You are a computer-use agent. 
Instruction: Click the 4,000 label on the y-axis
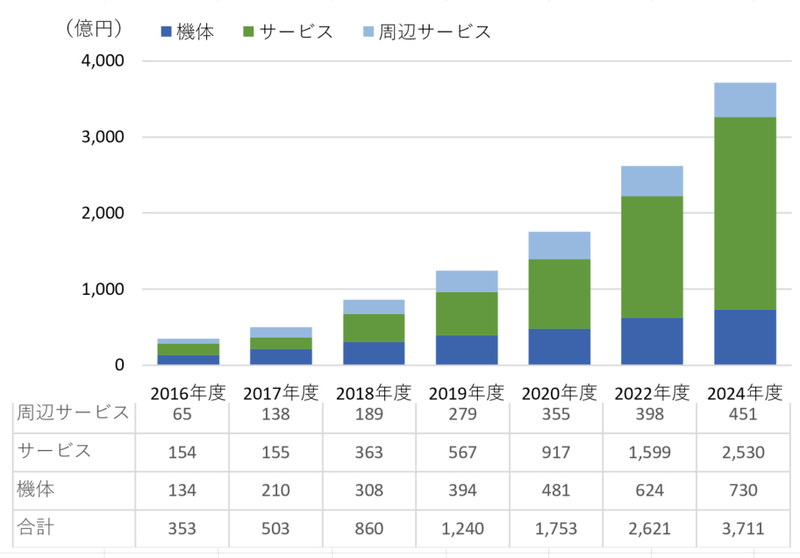coord(98,61)
